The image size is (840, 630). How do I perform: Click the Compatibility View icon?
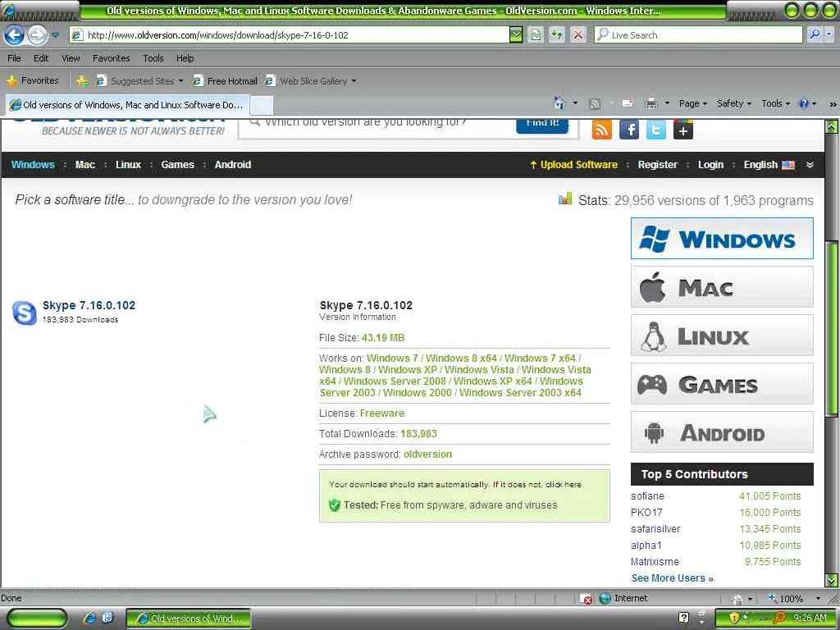[536, 35]
